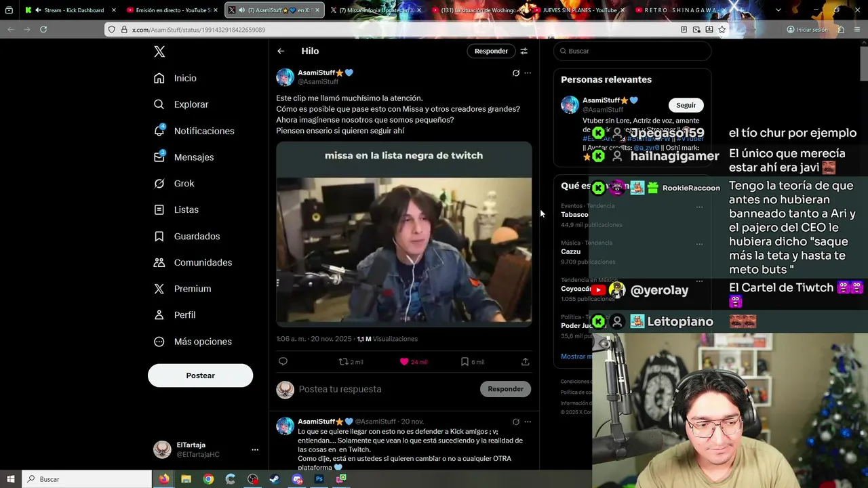Open File Explorer from taskbar
Viewport: 868px width, 488px height.
point(186,479)
